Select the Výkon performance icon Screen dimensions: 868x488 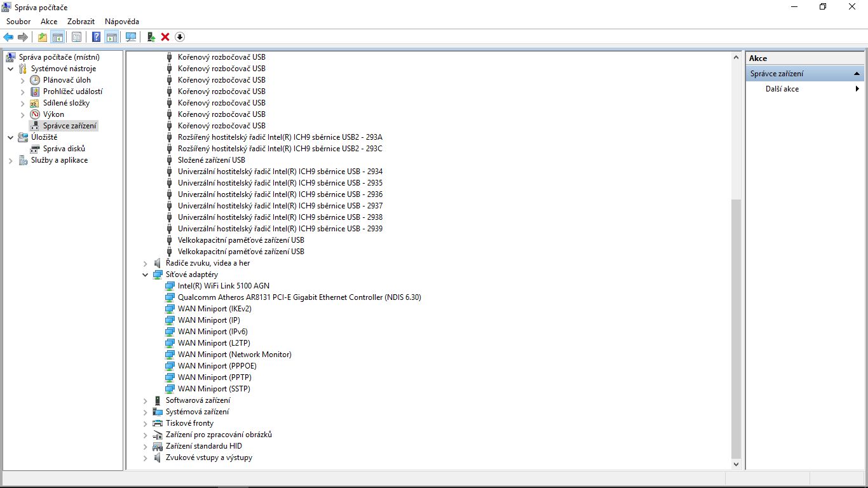(x=35, y=114)
